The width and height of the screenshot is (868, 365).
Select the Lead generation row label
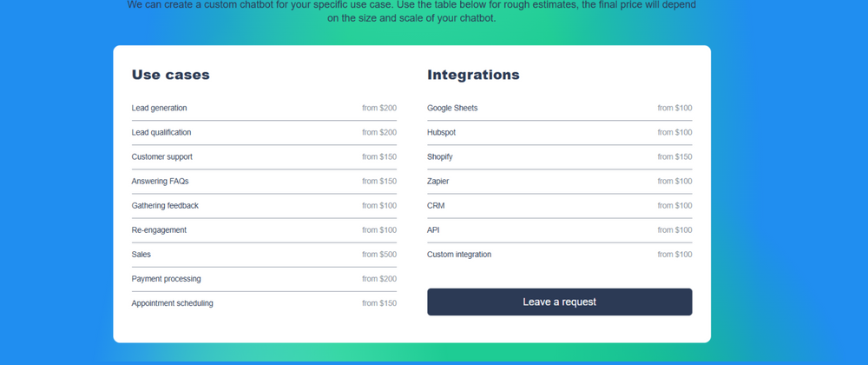[x=159, y=108]
